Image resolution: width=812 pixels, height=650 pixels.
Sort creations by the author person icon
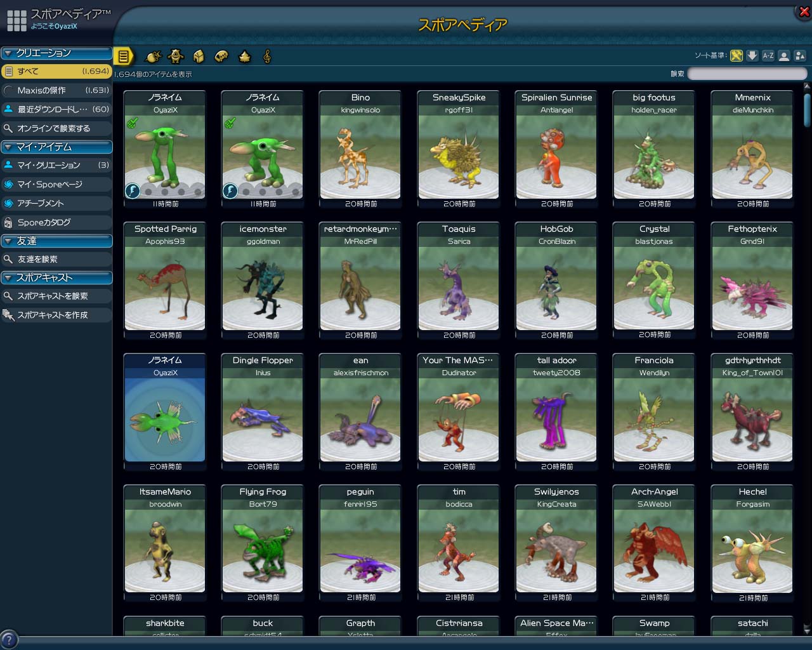pyautogui.click(x=784, y=56)
